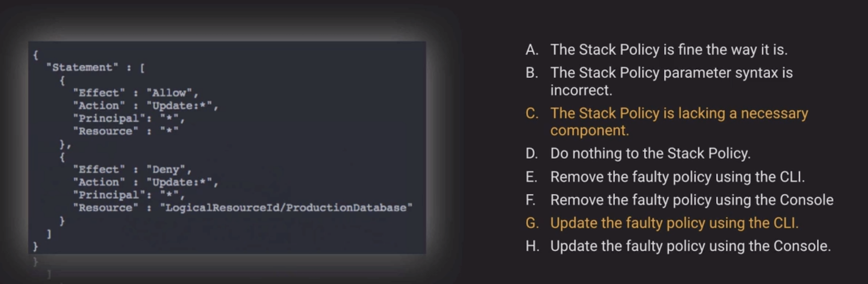Image resolution: width=868 pixels, height=284 pixels.
Task: Select answer A, Stack Policy is fine
Action: [668, 50]
